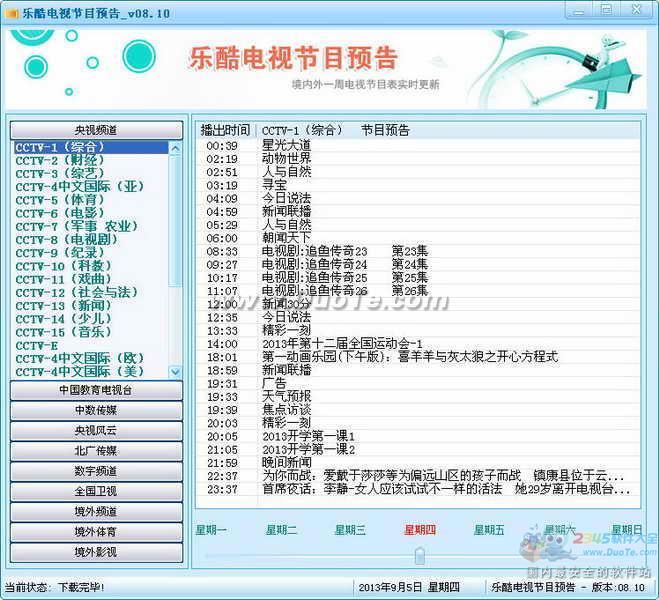Viewport: 659px width, 600px height.
Task: Expand the 北广传媒 channel group
Action: [x=96, y=451]
